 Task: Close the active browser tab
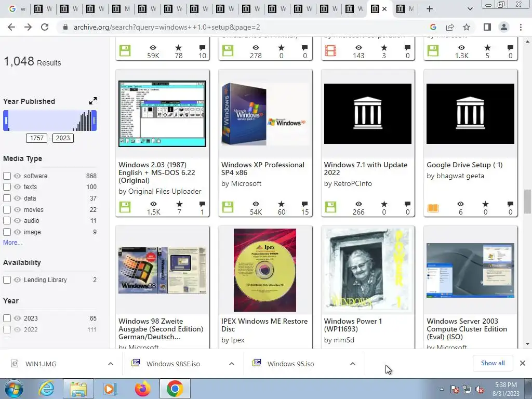384,9
